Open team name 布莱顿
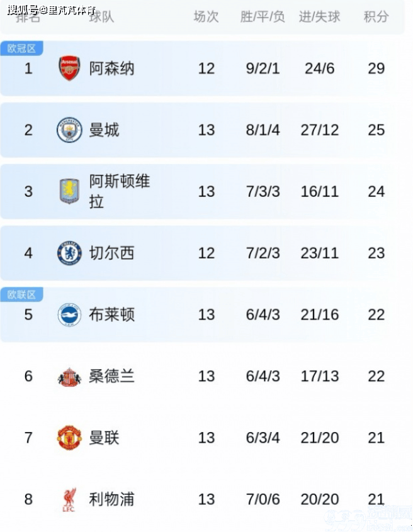 tap(111, 314)
